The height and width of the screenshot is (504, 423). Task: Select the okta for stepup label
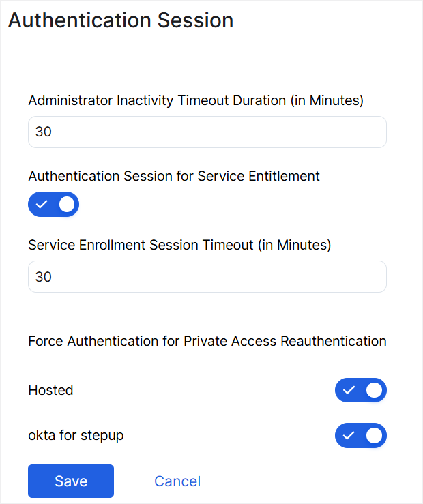(76, 435)
